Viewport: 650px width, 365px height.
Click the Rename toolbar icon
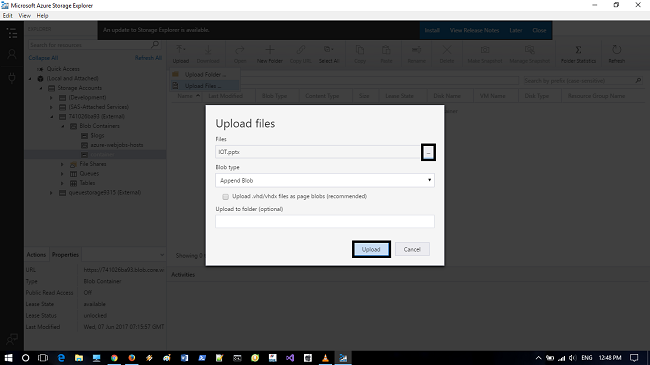coord(416,50)
